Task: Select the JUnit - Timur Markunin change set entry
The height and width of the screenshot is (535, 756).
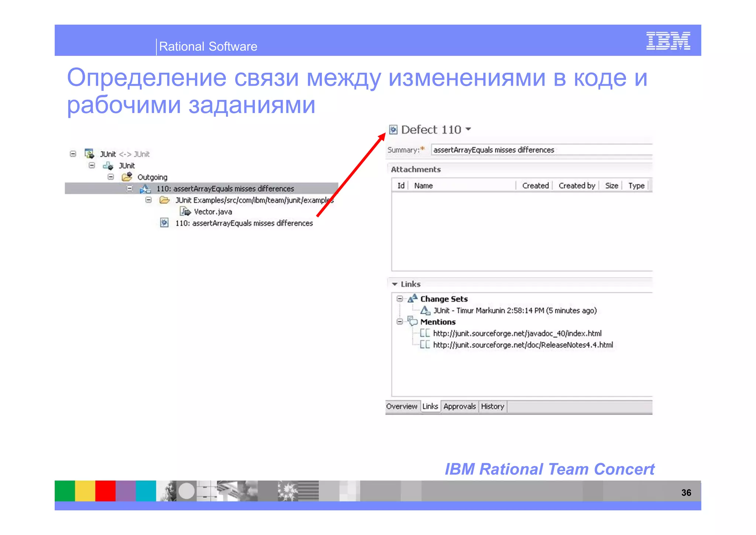Action: pos(515,310)
